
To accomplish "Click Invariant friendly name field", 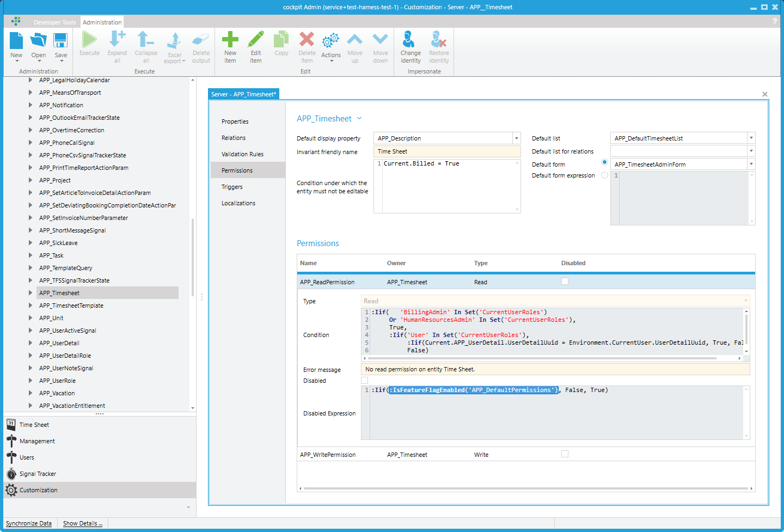I will click(447, 151).
